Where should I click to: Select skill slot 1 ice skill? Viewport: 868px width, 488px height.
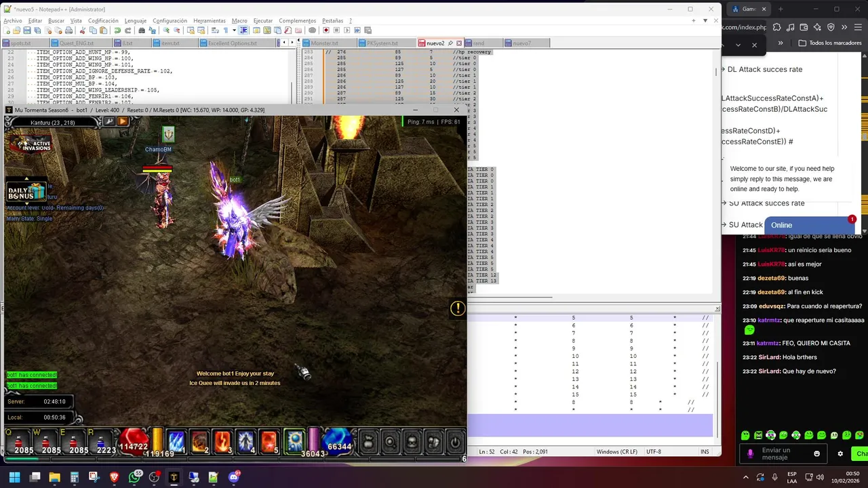click(x=177, y=441)
